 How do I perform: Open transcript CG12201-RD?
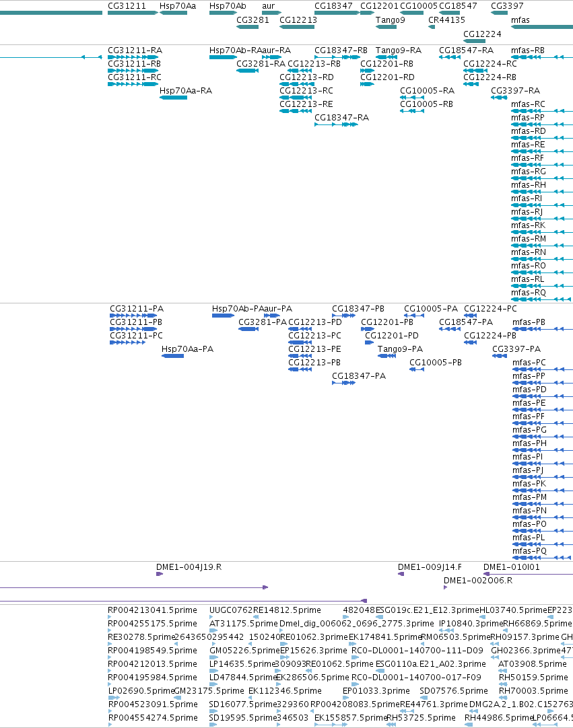pyautogui.click(x=387, y=77)
